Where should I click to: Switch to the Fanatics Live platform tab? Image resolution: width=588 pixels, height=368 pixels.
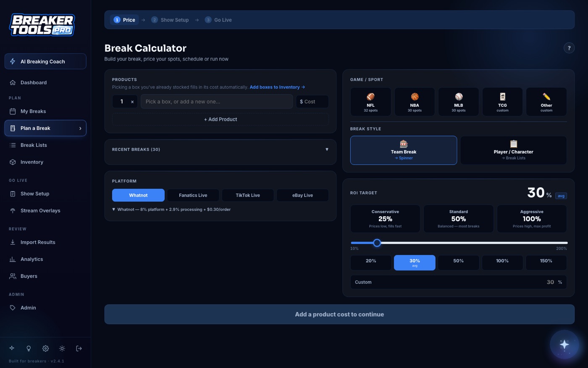193,195
